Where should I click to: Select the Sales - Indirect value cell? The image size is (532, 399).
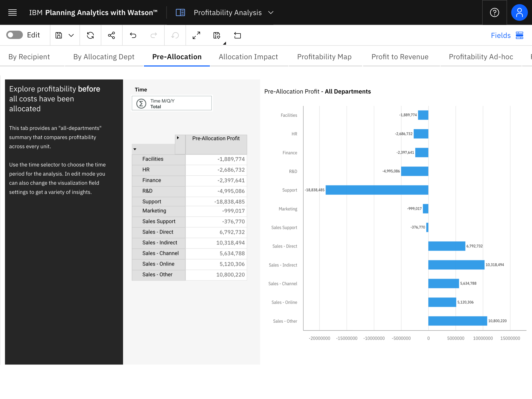tap(216, 243)
